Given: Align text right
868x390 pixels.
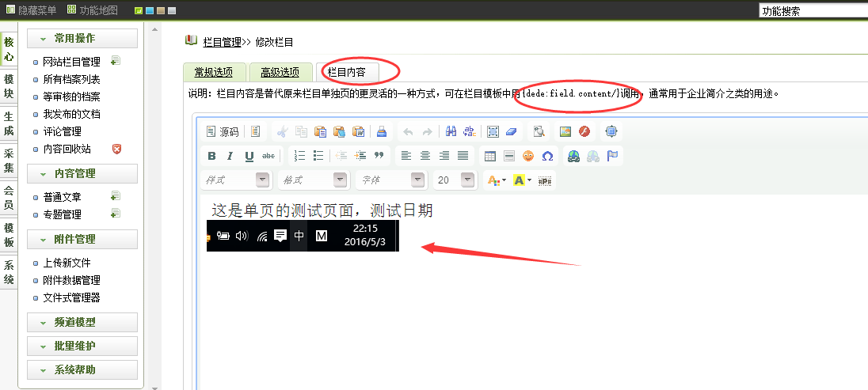Looking at the screenshot, I should 444,156.
